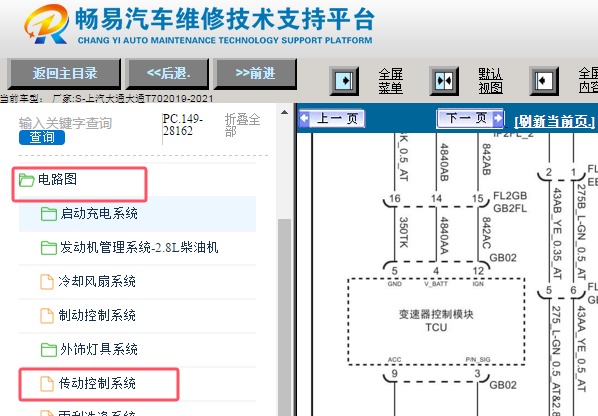Go forward with the >>前进 button

(255, 73)
